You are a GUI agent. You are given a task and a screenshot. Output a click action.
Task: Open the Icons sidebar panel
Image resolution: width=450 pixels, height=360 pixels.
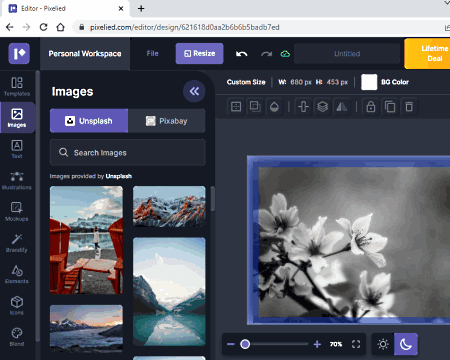(17, 305)
